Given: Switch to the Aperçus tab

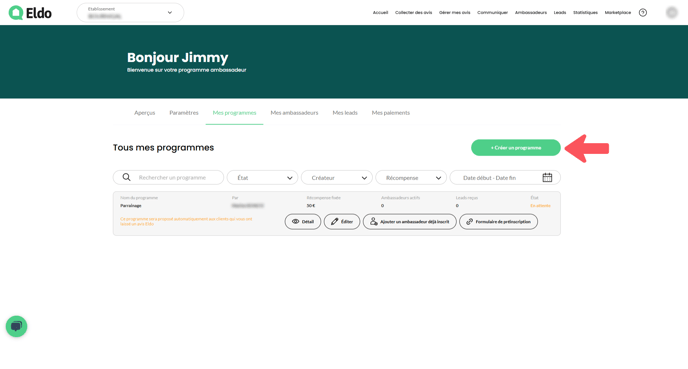Looking at the screenshot, I should coord(145,113).
